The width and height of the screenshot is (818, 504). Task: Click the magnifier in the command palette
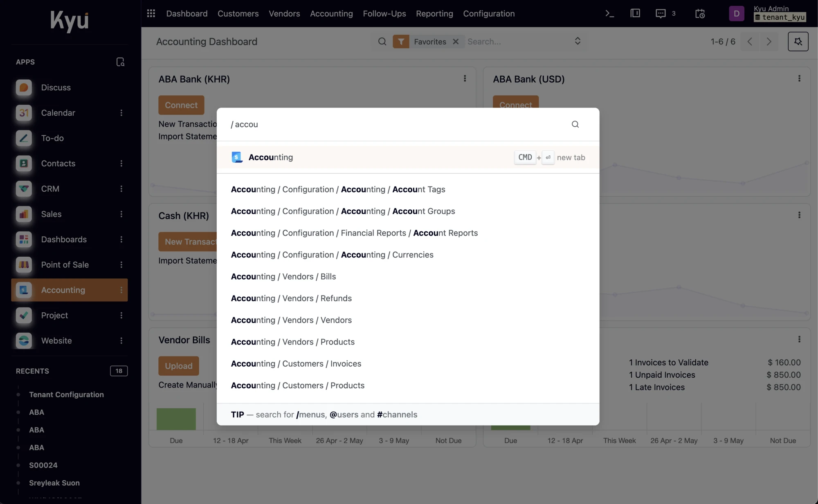(575, 124)
